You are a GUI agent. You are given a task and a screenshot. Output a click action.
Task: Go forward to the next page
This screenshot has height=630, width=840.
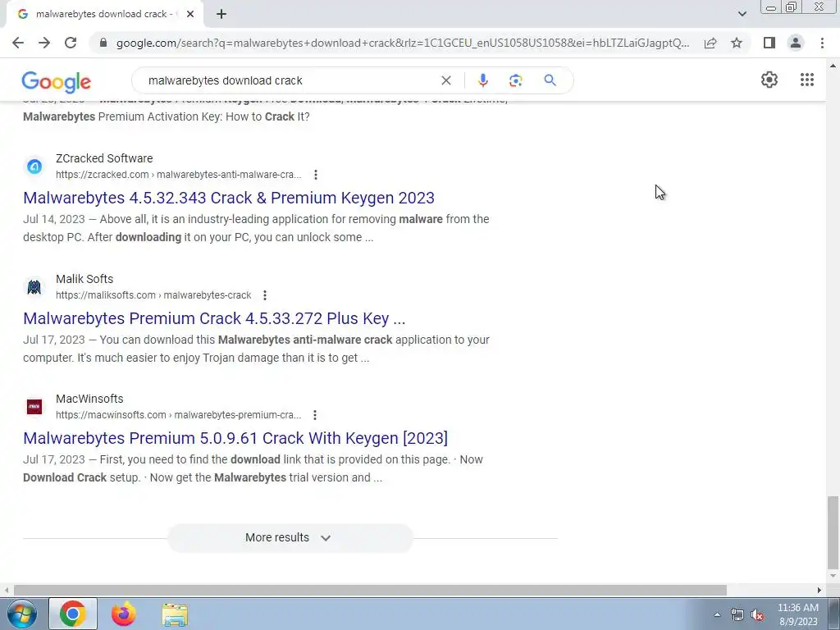click(44, 43)
